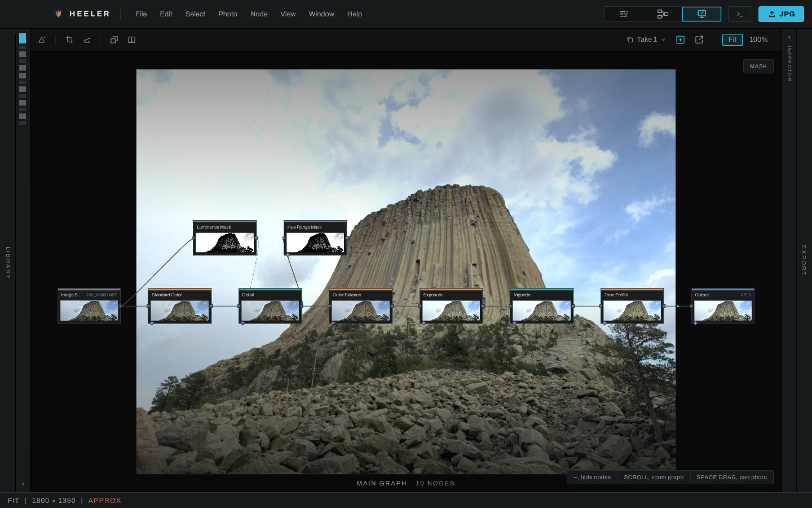Click the '~, hide nodes' hint
Image resolution: width=812 pixels, height=508 pixels.
coord(592,478)
